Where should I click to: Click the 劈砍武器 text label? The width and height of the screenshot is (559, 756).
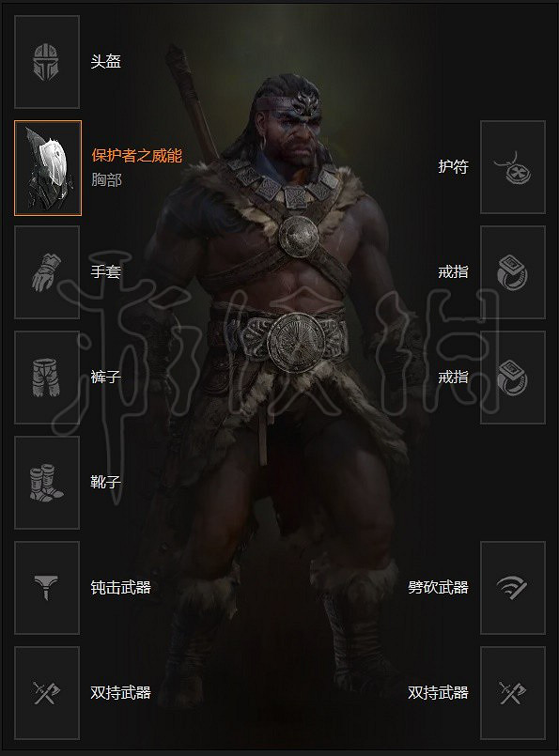tap(438, 587)
